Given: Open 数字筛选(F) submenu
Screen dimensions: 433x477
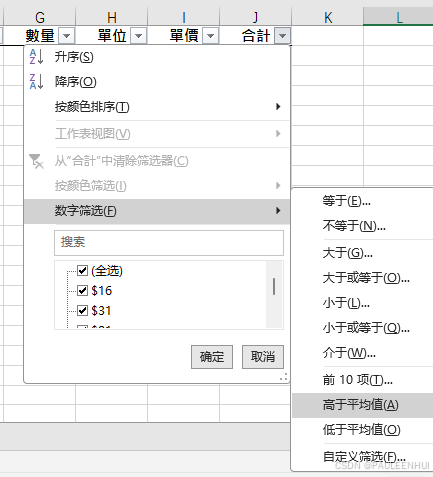Looking at the screenshot, I should click(x=157, y=211).
